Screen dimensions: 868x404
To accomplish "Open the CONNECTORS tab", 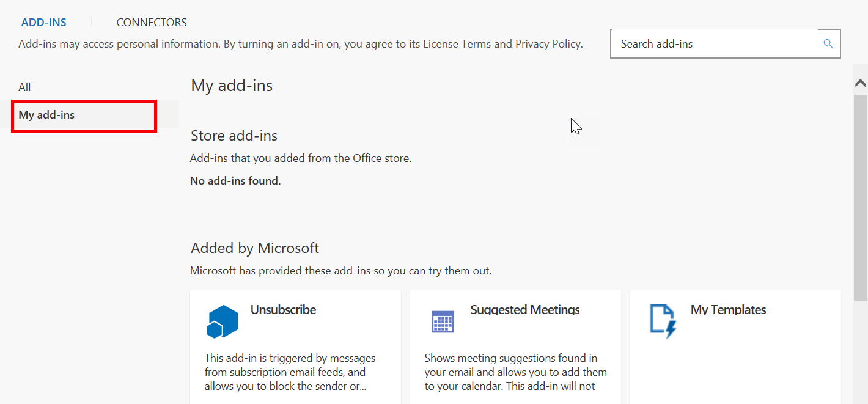I will 152,23.
